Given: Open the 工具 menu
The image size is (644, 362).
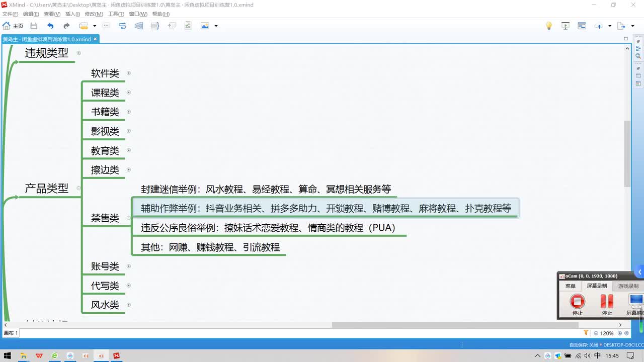Looking at the screenshot, I should (x=116, y=14).
